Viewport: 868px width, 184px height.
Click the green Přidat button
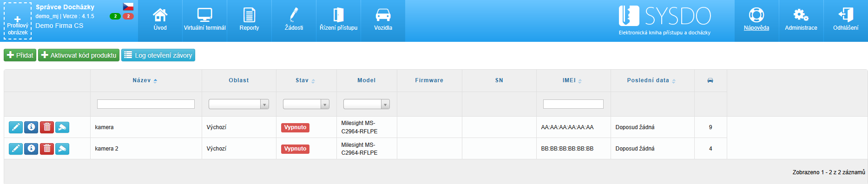(x=20, y=55)
